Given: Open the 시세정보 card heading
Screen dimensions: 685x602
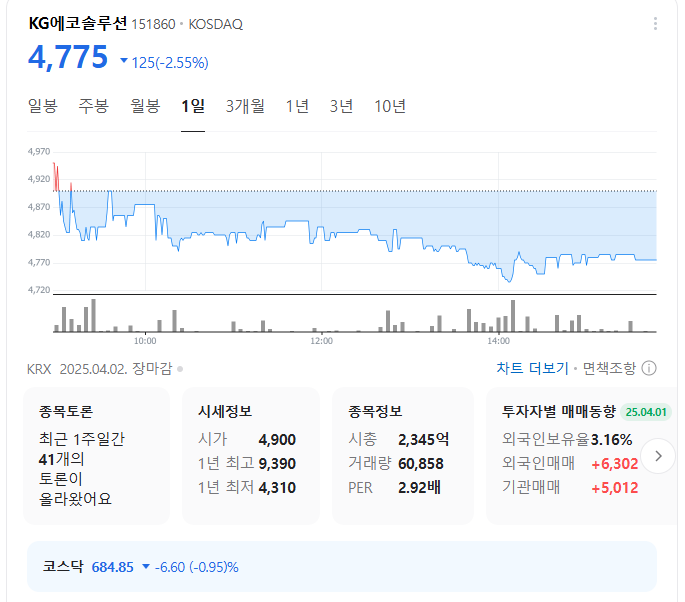Looking at the screenshot, I should [x=225, y=411].
